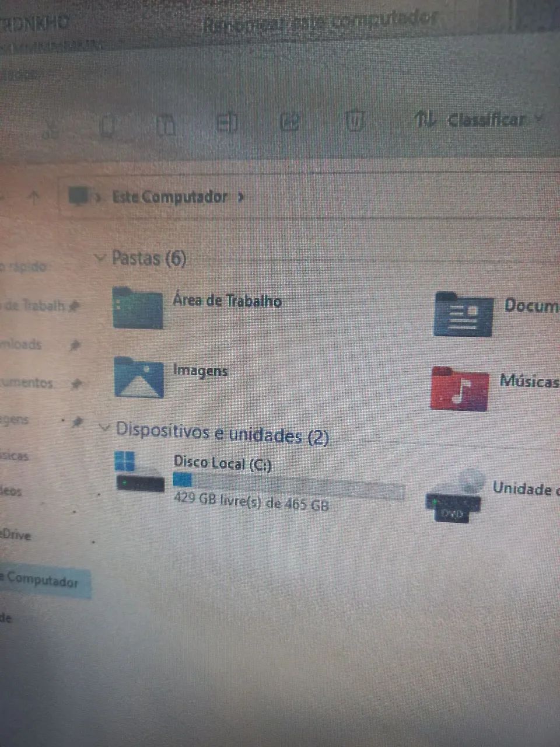The width and height of the screenshot is (560, 747).
Task: Click 429 GB livre(s) de 465 GB text
Action: tap(251, 501)
